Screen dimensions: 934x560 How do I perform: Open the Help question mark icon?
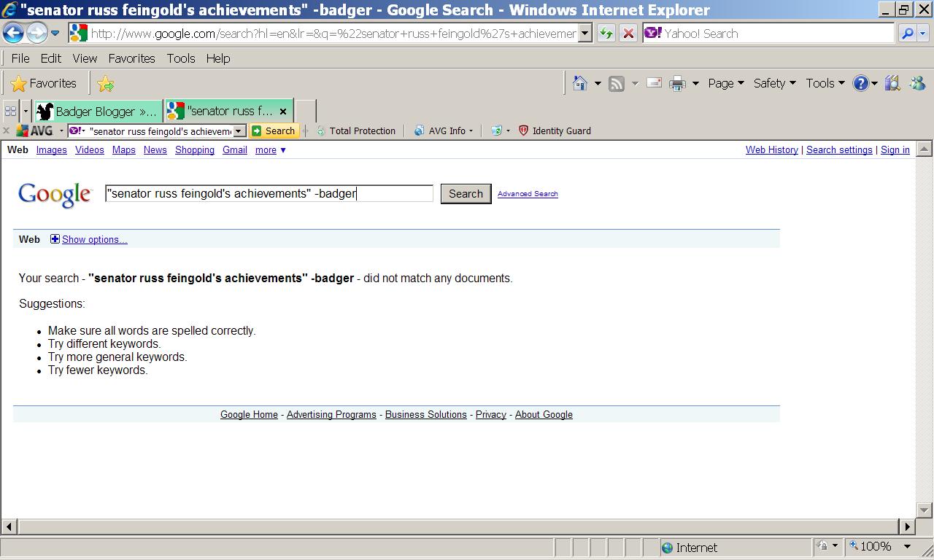click(x=861, y=84)
